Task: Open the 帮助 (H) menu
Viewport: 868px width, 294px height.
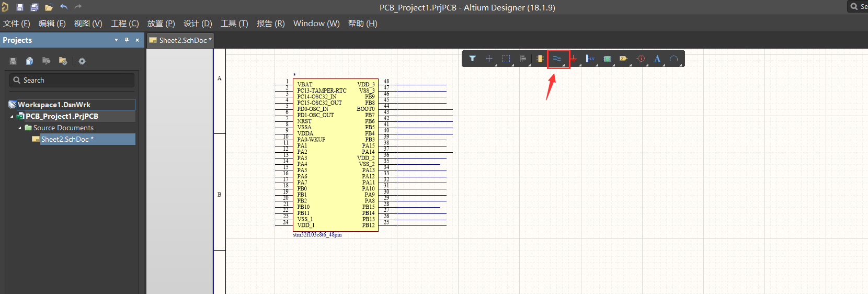Action: [x=362, y=24]
